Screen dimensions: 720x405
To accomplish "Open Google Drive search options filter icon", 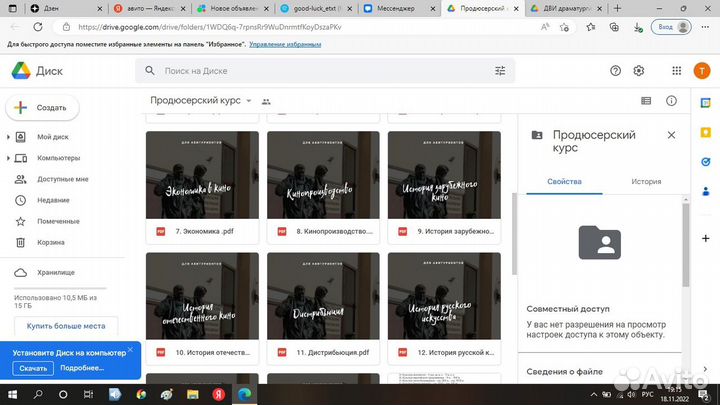I will [x=500, y=71].
